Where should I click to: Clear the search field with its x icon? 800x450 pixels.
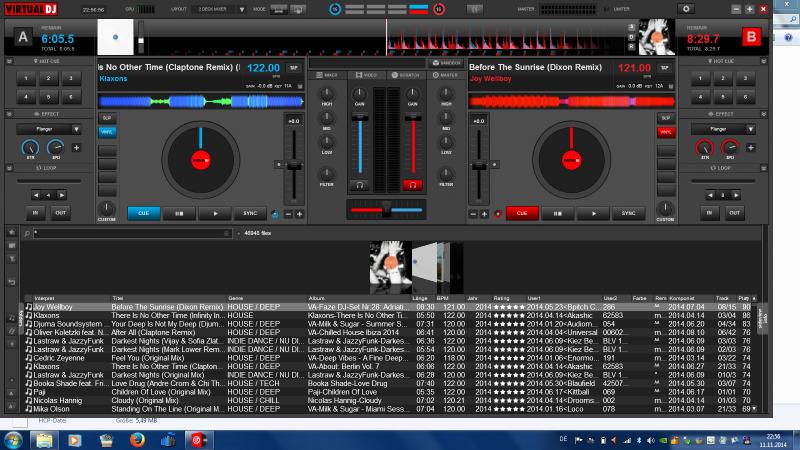[x=227, y=233]
